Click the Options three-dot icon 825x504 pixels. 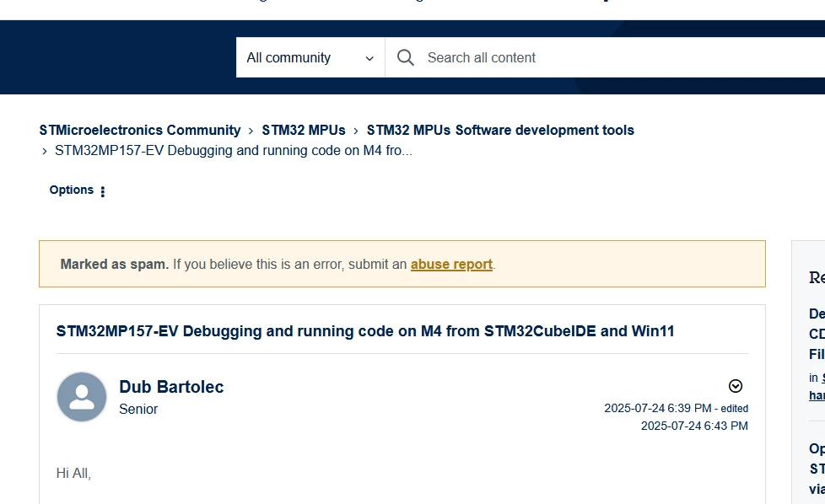(103, 191)
